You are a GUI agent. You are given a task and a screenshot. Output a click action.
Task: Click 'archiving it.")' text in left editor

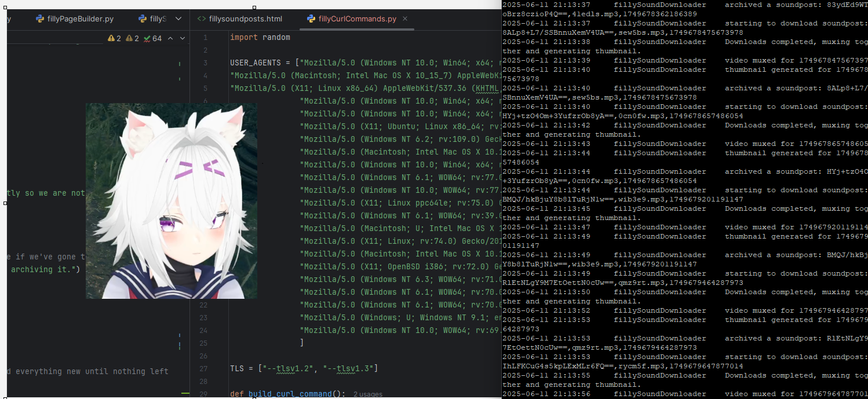(x=45, y=269)
